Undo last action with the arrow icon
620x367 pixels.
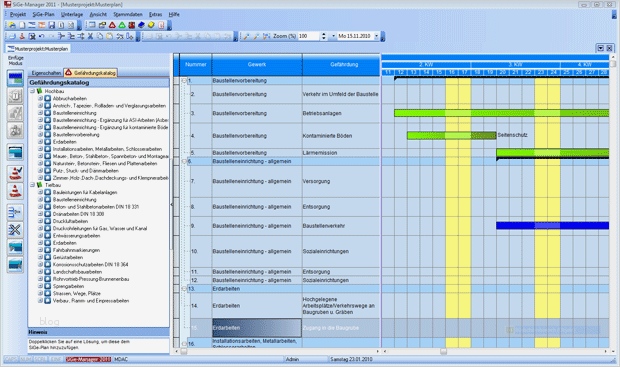click(42, 36)
